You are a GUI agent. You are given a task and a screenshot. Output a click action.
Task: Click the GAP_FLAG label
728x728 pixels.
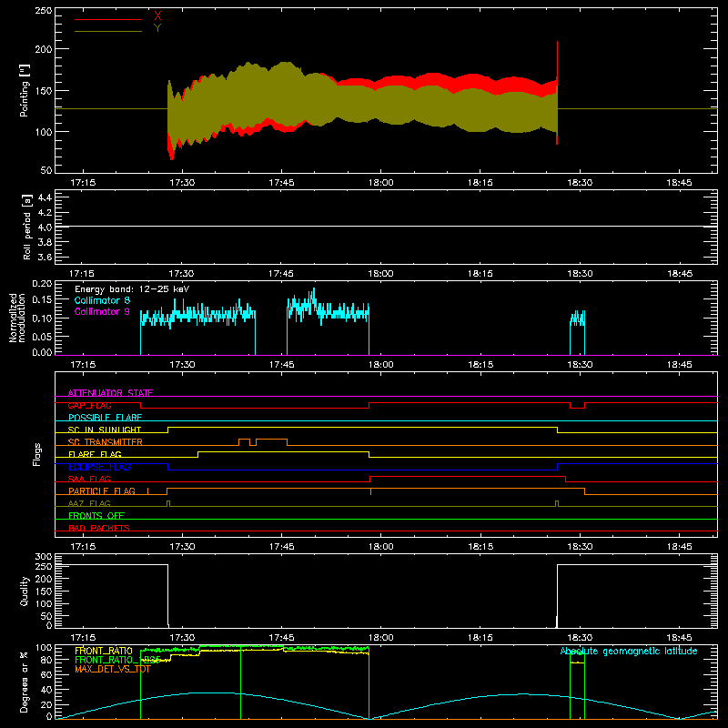coord(89,405)
